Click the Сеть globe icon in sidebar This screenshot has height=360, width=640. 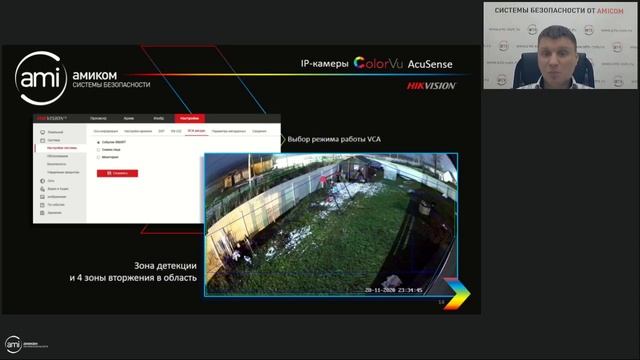[42, 181]
